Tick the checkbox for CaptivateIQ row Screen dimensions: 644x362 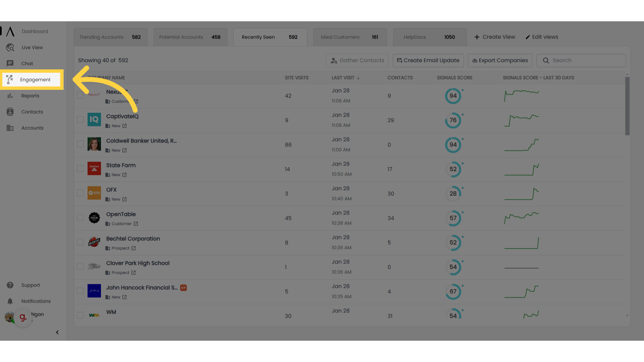point(80,120)
